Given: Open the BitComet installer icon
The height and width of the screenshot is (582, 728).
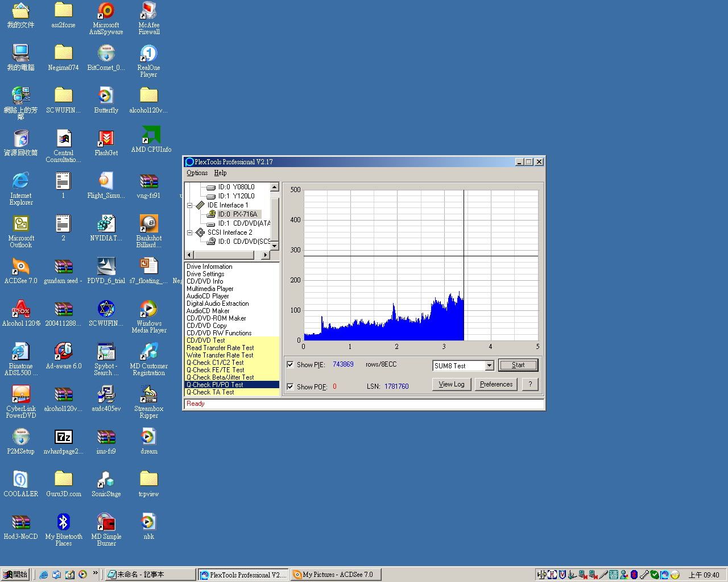Looking at the screenshot, I should click(106, 58).
